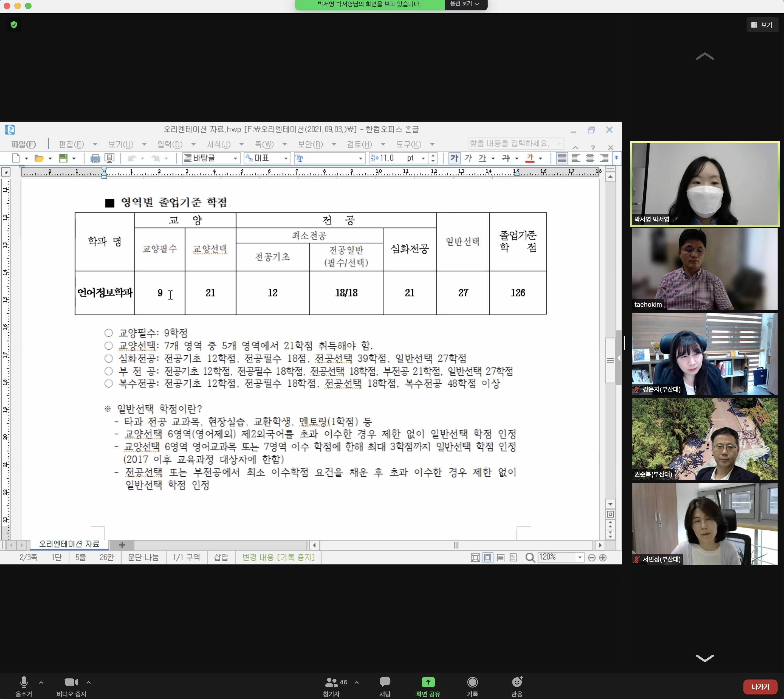Screen dimensions: 784x699
Task: Toggle track changes status indicator
Action: (278, 557)
